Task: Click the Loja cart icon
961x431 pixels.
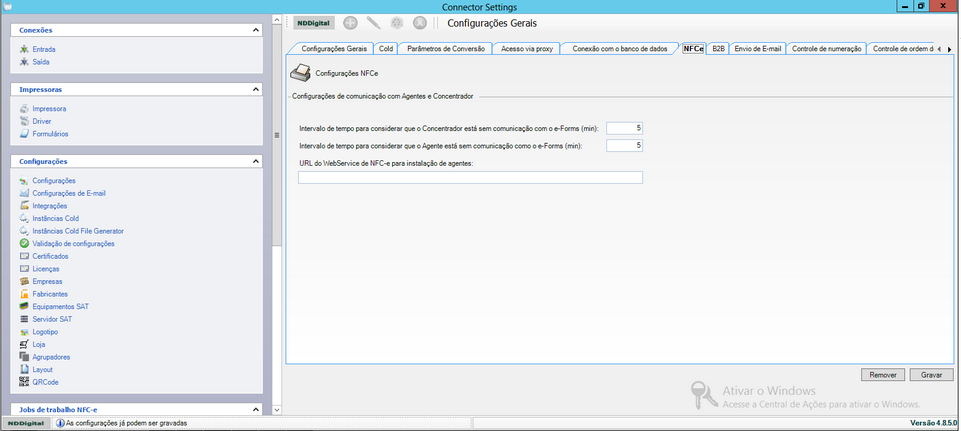Action: [x=24, y=345]
